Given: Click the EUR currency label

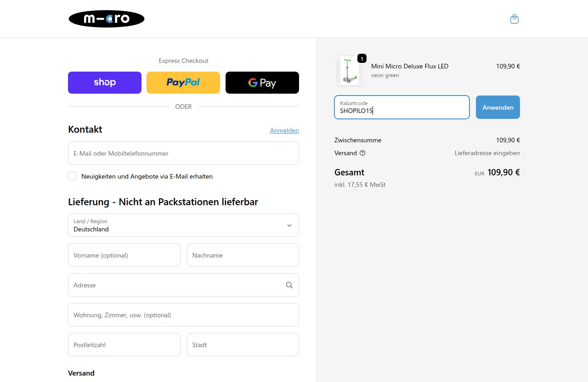Looking at the screenshot, I should point(480,174).
